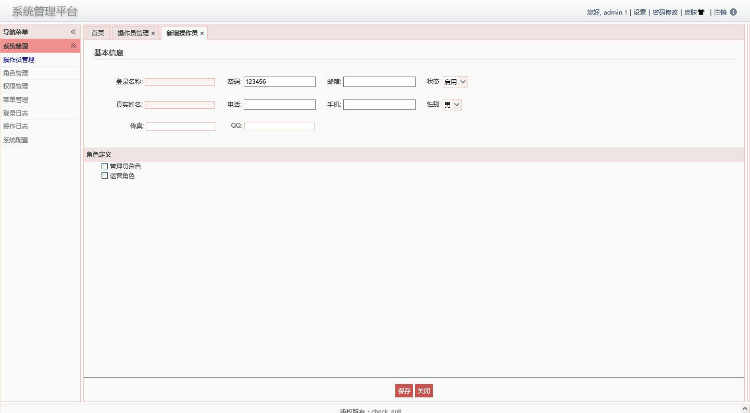
Task: Close the 操作员管理 tab with its x
Action: tap(153, 33)
